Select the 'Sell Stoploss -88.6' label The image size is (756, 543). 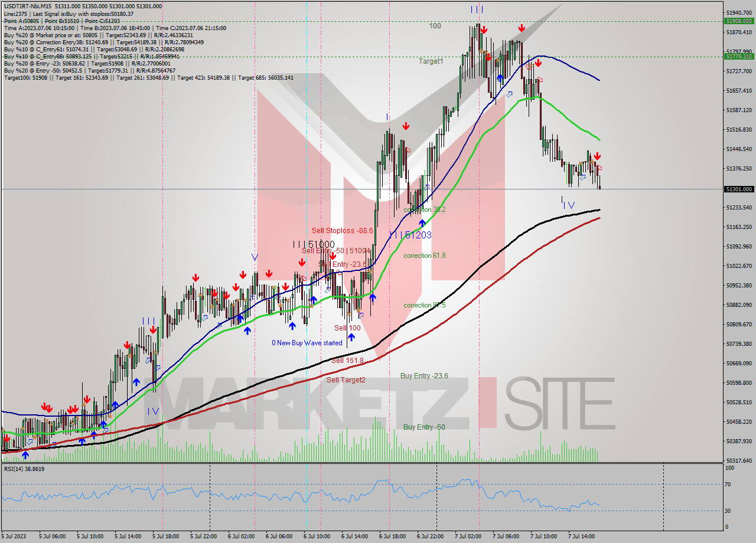point(343,231)
